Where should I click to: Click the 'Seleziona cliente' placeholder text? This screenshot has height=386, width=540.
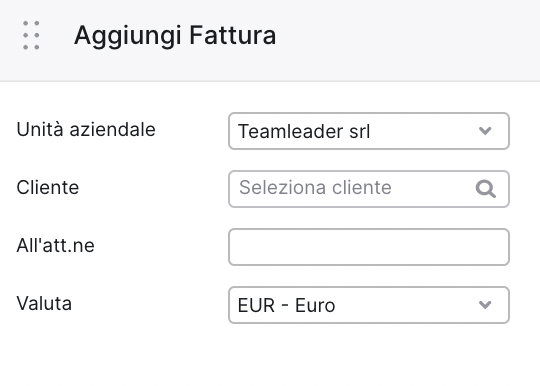[315, 188]
